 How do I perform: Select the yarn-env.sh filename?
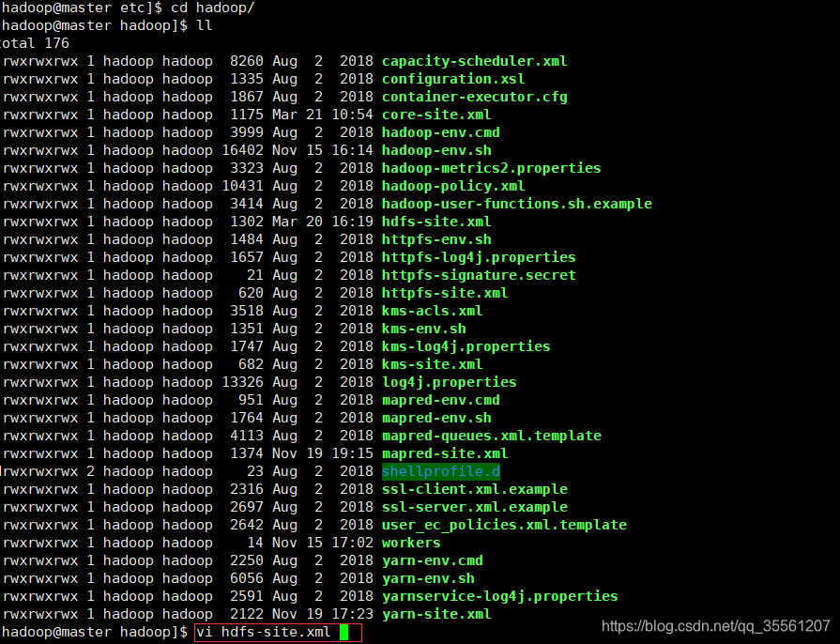[427, 578]
